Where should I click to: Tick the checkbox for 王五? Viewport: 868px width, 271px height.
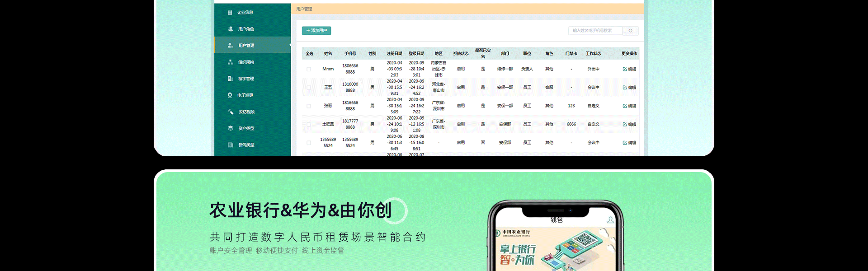tap(309, 88)
